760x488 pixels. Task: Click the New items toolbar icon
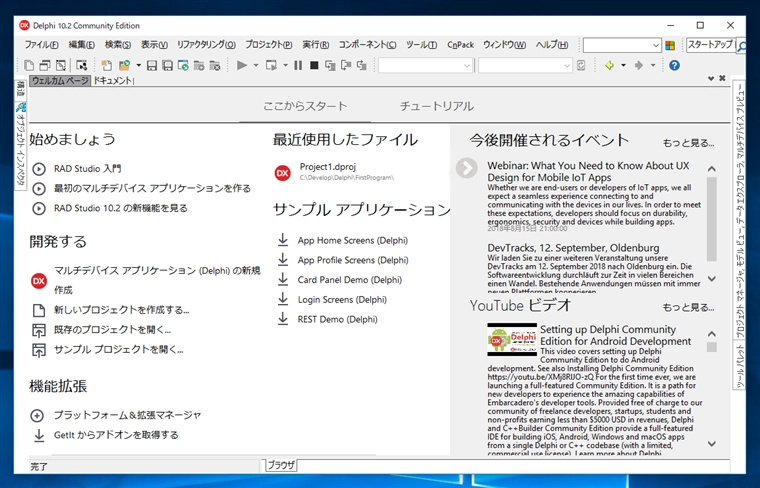pos(29,65)
